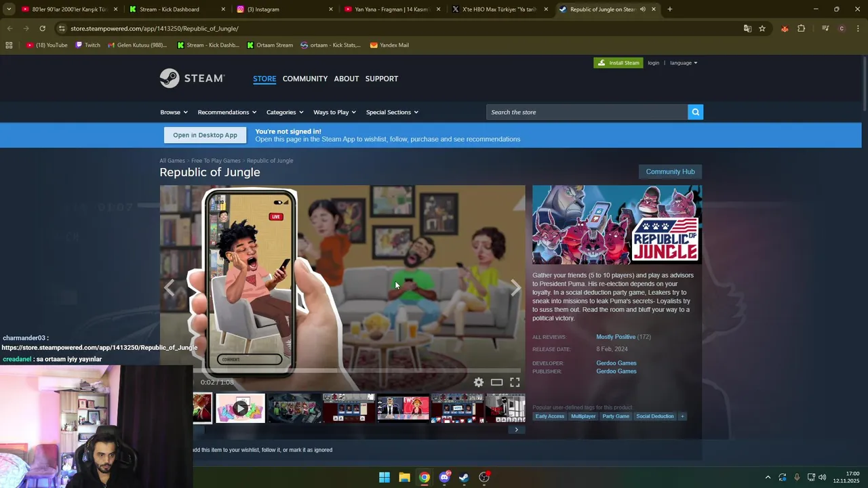Viewport: 868px width, 488px height.
Task: Go to the previous media with left arrow
Action: pos(170,288)
